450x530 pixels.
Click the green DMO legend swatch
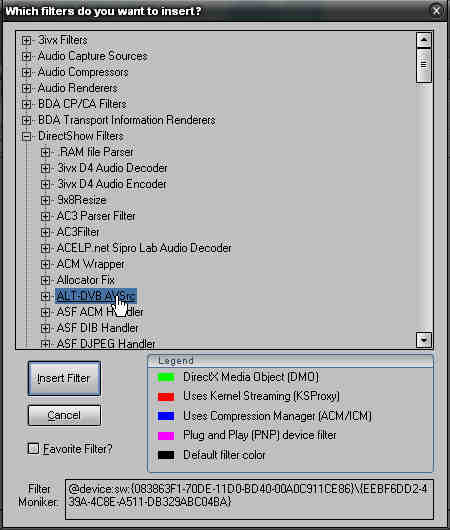point(166,378)
